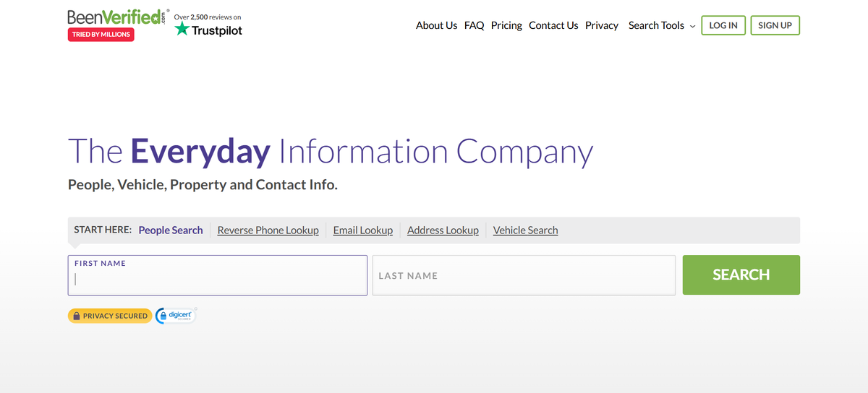Screen dimensions: 868x393
Task: Click the Tried By Millions badge
Action: pos(101,34)
